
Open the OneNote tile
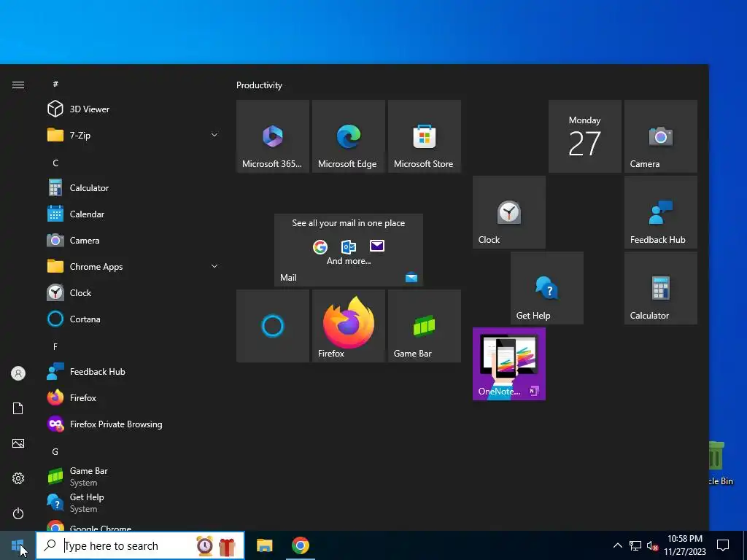508,364
